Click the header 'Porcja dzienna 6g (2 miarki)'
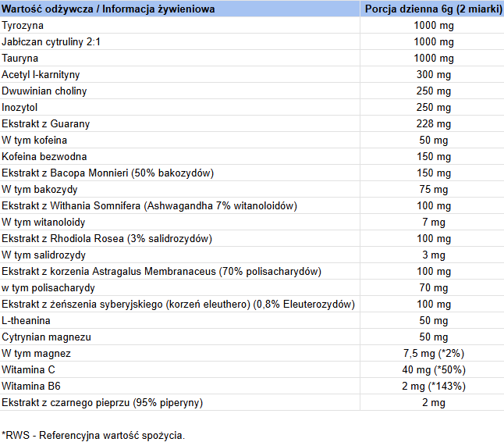504x442 pixels. (433, 9)
